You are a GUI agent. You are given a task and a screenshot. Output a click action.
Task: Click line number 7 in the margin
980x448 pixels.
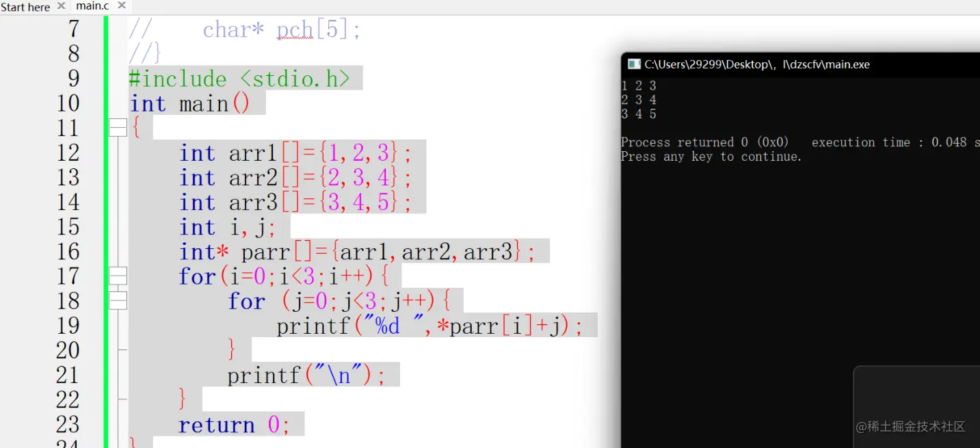[73, 29]
